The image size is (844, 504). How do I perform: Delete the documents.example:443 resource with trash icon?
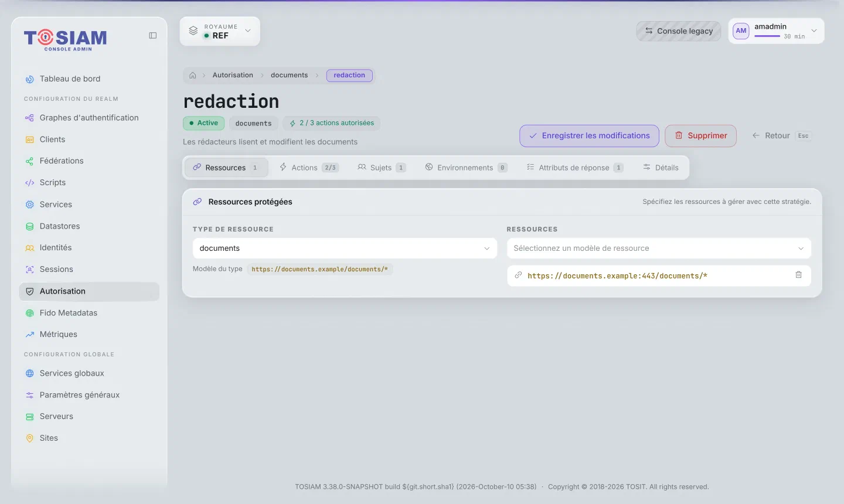798,275
